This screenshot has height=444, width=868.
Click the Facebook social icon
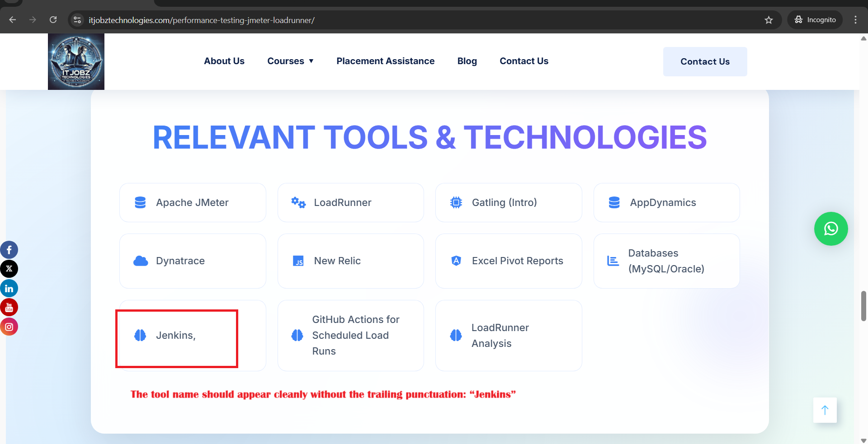[9, 250]
